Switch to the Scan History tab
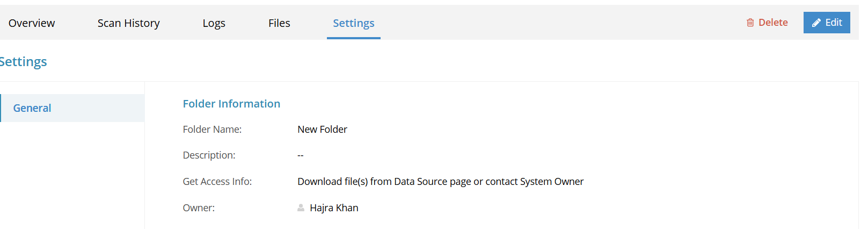 129,23
